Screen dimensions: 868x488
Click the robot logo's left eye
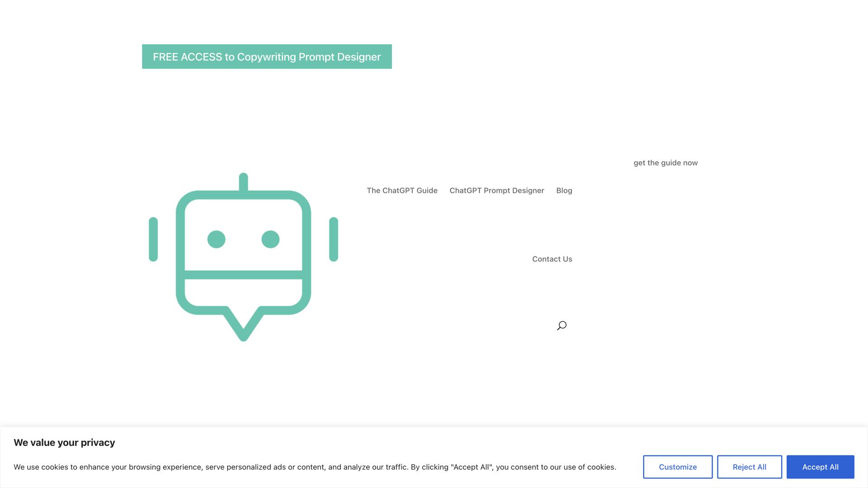(x=216, y=239)
